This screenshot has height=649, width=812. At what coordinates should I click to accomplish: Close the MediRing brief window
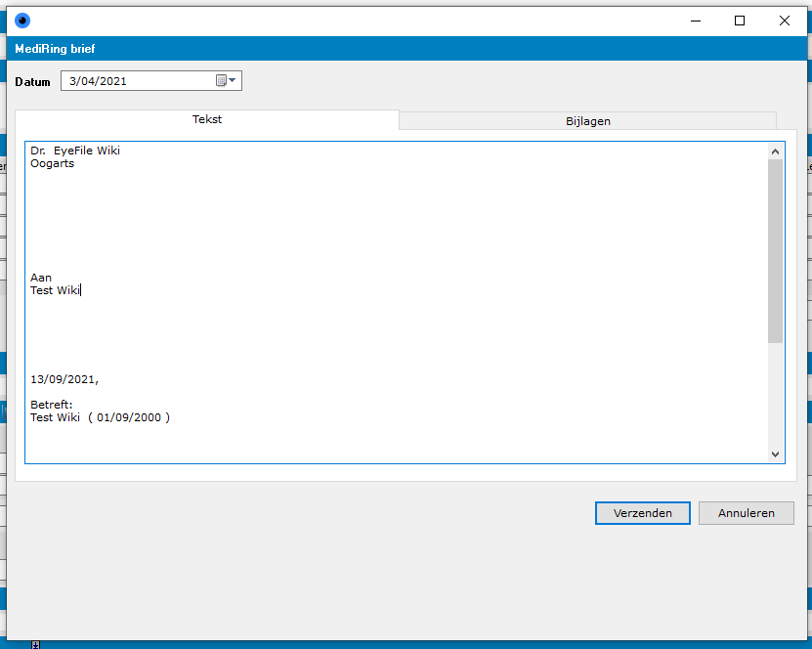[x=784, y=21]
